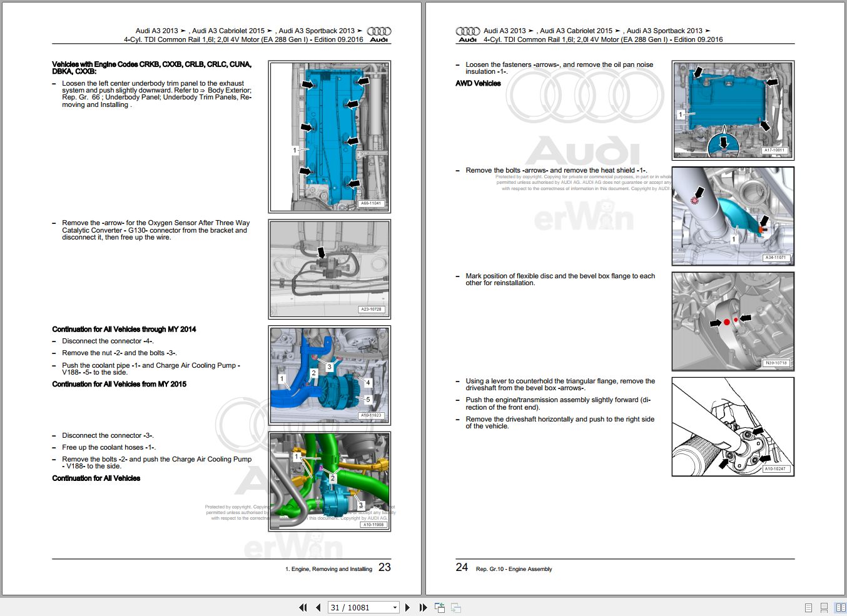This screenshot has width=847, height=616.
Task: Toggle two-page facing view
Action: 840,607
